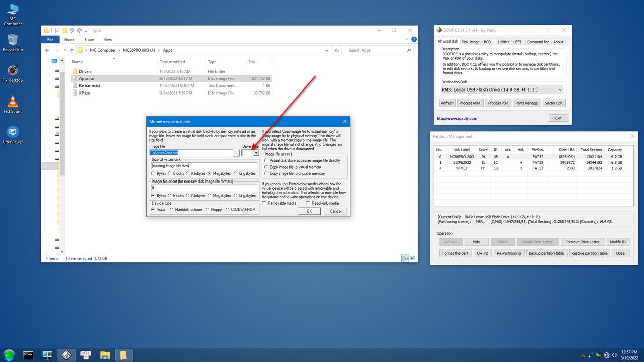This screenshot has height=362, width=644.
Task: Open the Drive letter dropdown
Action: pos(256,153)
